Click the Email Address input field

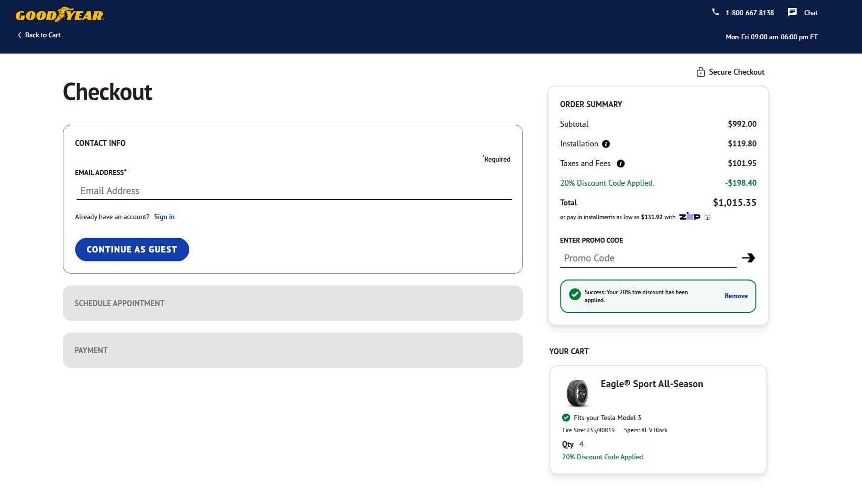(293, 191)
